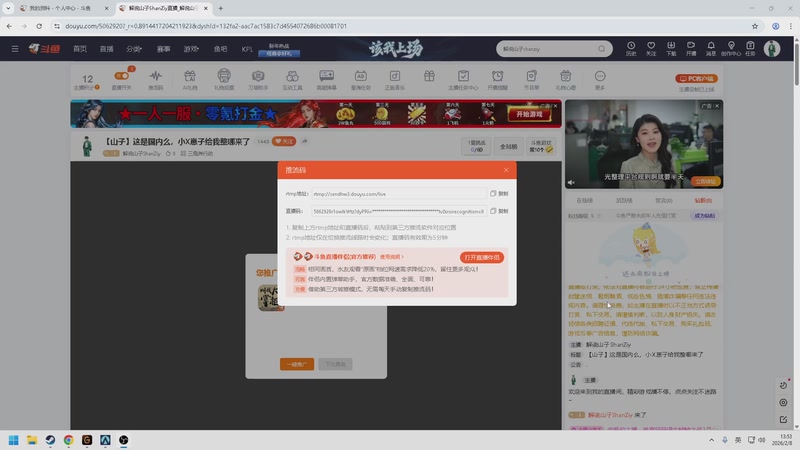Click the 关注 follow button beside title
The width and height of the screenshot is (800, 450).
(x=284, y=141)
